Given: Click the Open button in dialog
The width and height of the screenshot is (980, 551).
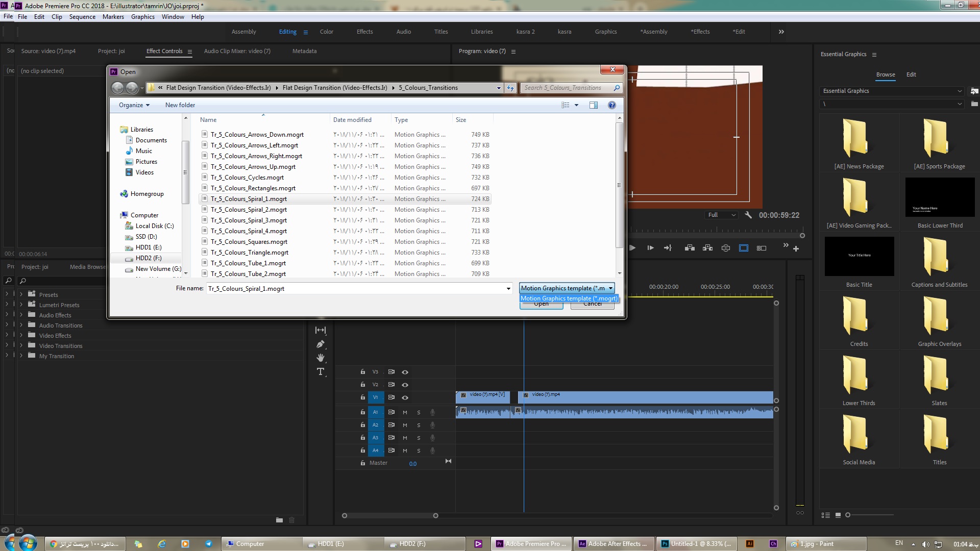Looking at the screenshot, I should tap(541, 304).
